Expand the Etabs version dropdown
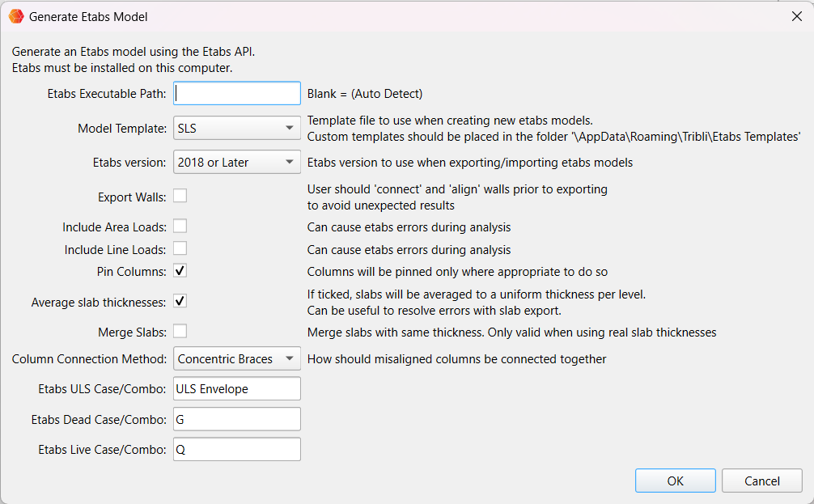814x504 pixels. click(x=237, y=163)
